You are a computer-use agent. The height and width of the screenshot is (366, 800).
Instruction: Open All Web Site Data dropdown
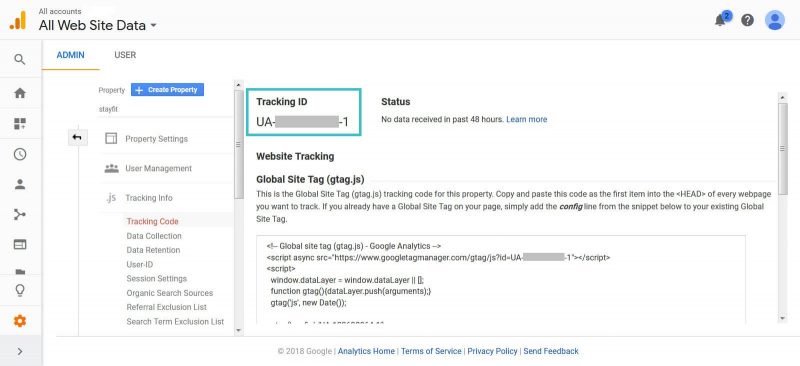tap(97, 25)
